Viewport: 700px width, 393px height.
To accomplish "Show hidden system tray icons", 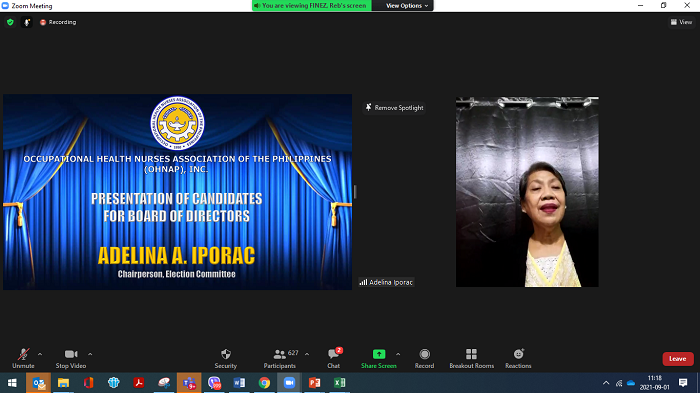I will click(606, 383).
